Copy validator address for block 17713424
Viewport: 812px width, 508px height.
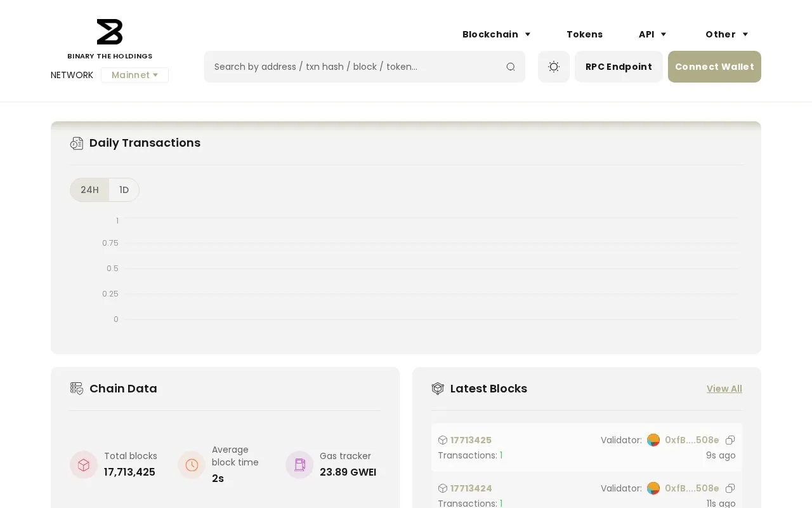(730, 488)
